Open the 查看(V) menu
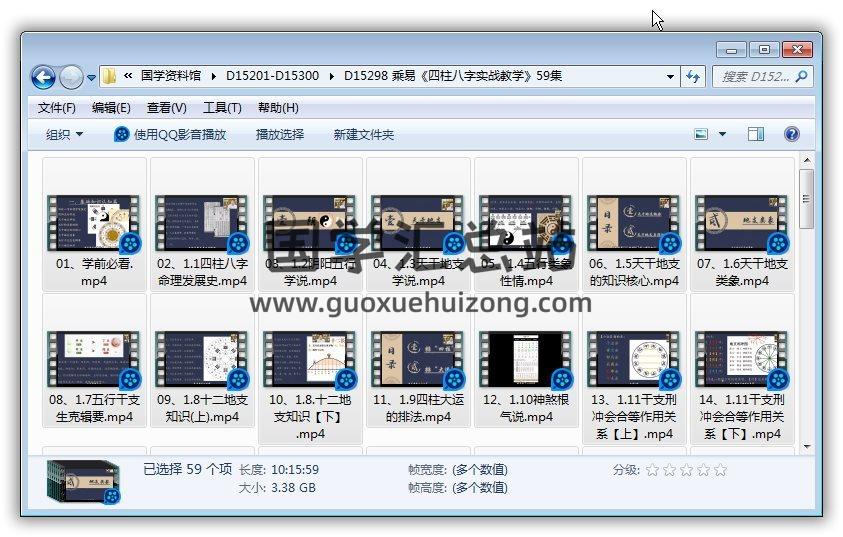Image resolution: width=843 pixels, height=537 pixels. (167, 108)
